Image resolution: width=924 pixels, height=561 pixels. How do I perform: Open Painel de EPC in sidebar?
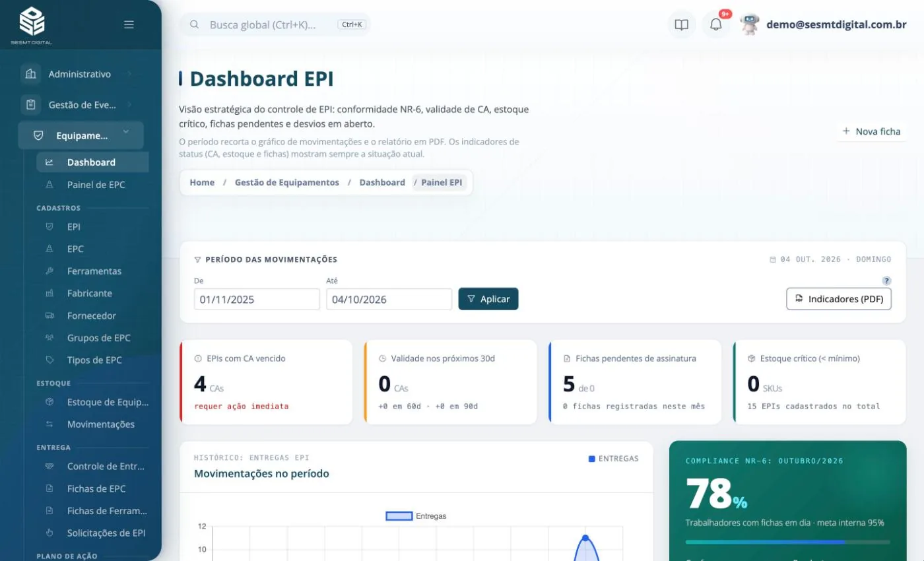pyautogui.click(x=92, y=185)
